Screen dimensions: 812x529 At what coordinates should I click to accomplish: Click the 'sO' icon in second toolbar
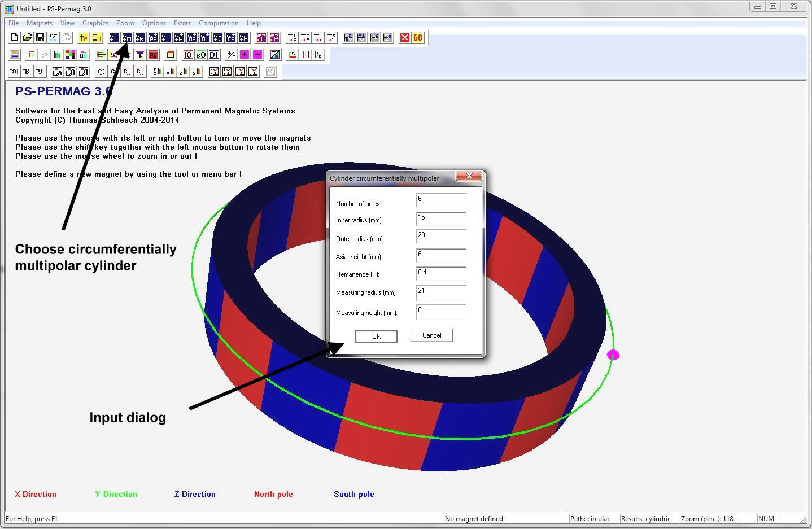coord(201,55)
